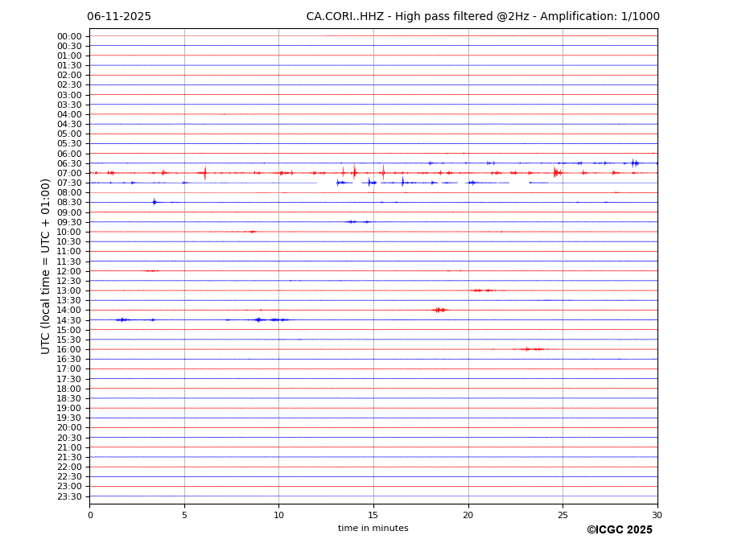Click the red event on the 13:00 trace
Screen dimensions: 746x560
[481, 290]
